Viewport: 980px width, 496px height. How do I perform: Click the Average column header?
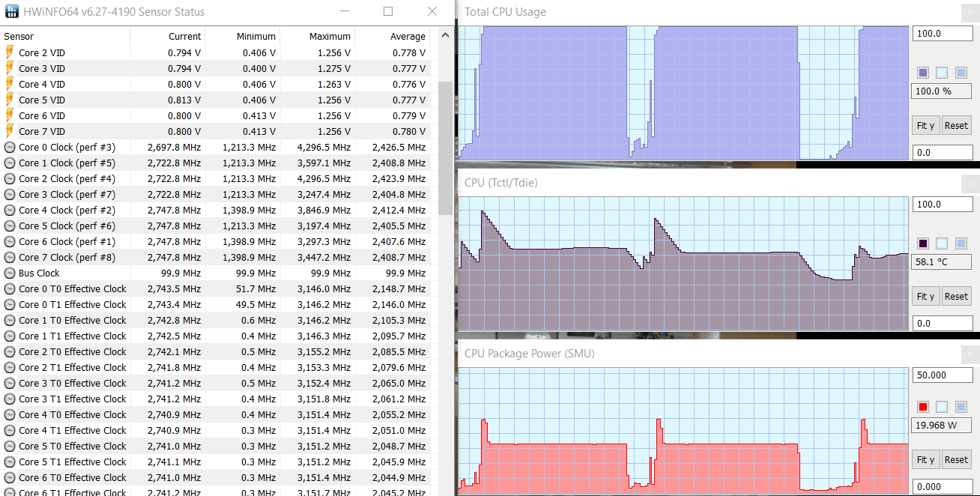coord(393,36)
